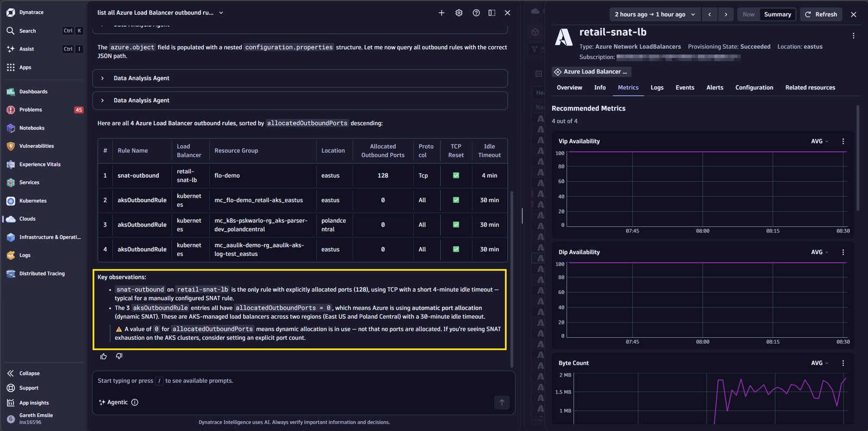Give thumbs down to the response
Viewport: 868px width, 431px height.
119,356
